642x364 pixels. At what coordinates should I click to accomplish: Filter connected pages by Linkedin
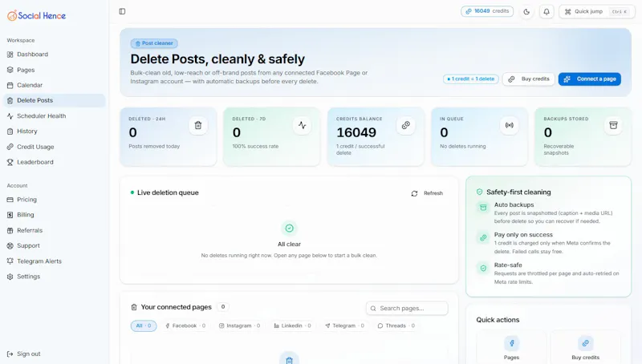click(292, 326)
